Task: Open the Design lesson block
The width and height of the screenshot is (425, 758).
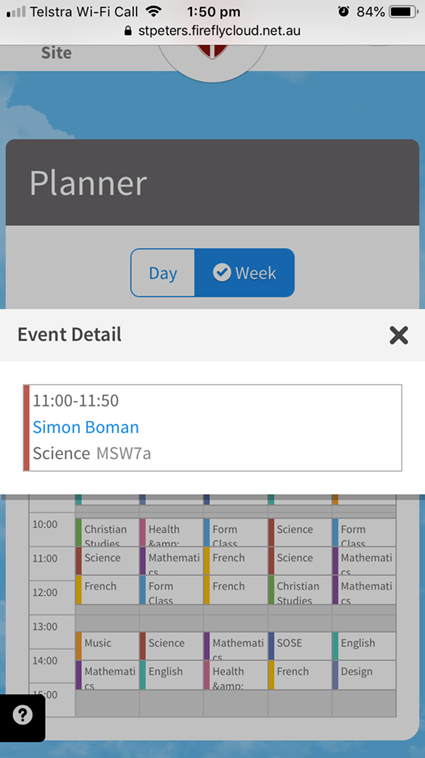Action: (364, 674)
